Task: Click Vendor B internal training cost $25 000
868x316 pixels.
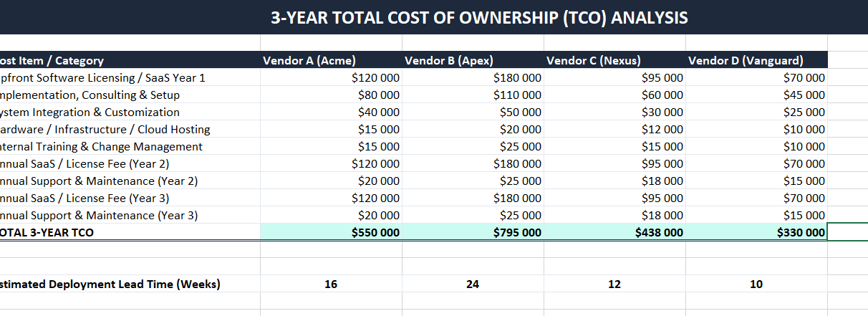Action: coord(473,146)
